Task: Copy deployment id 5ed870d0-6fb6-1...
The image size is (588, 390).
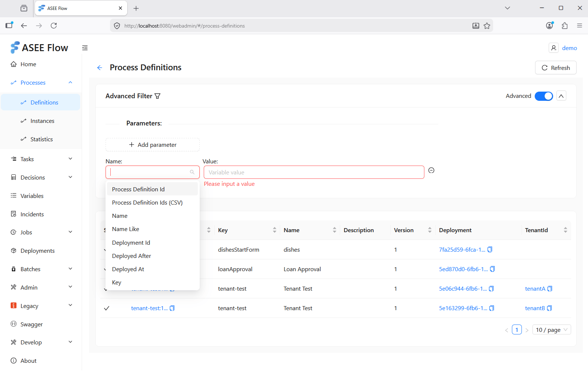Action: coord(492,269)
